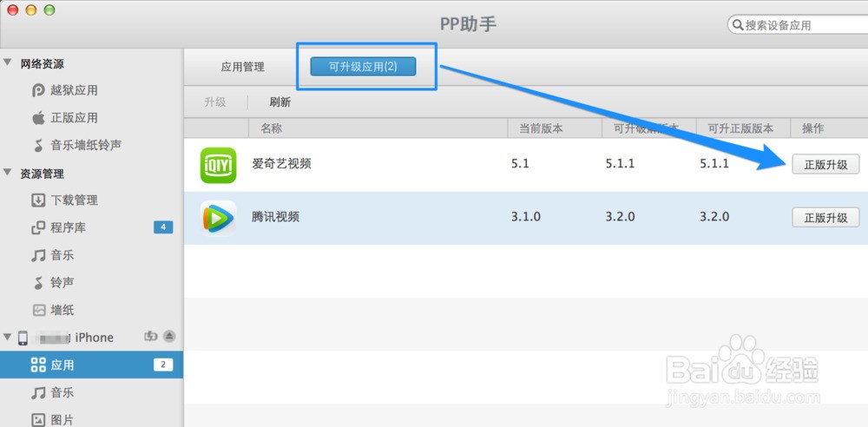Click the 爱奇艺视频 app icon

click(218, 165)
